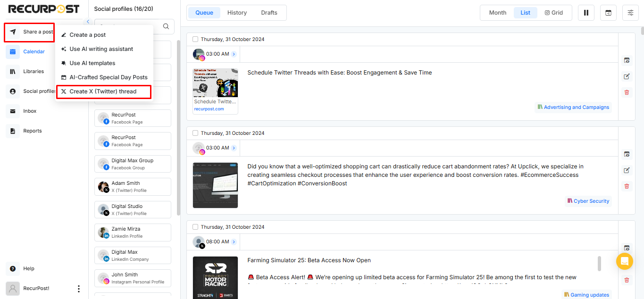Click the Gaming updates library tag
The height and width of the screenshot is (299, 644).
[586, 295]
